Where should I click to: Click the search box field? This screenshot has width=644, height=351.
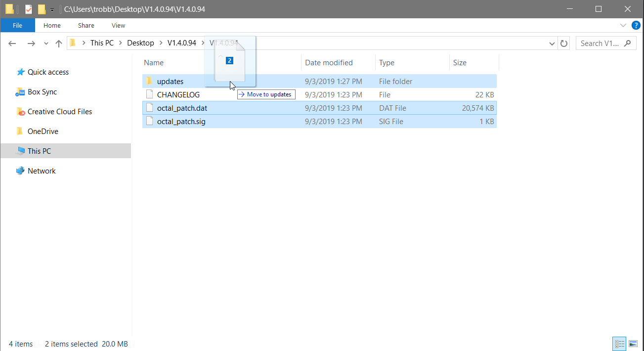click(600, 44)
